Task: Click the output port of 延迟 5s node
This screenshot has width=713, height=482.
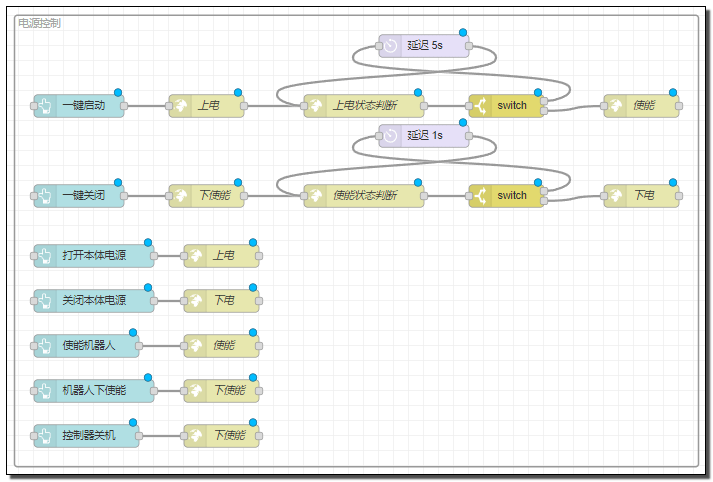Action: 469,46
